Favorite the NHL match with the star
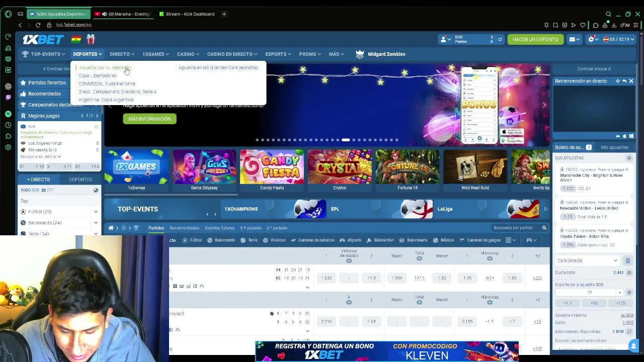 (96, 127)
